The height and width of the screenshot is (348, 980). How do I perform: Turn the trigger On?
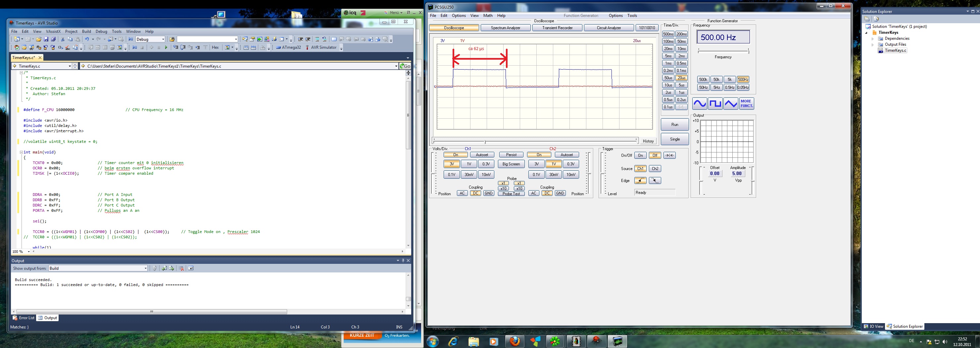point(640,155)
